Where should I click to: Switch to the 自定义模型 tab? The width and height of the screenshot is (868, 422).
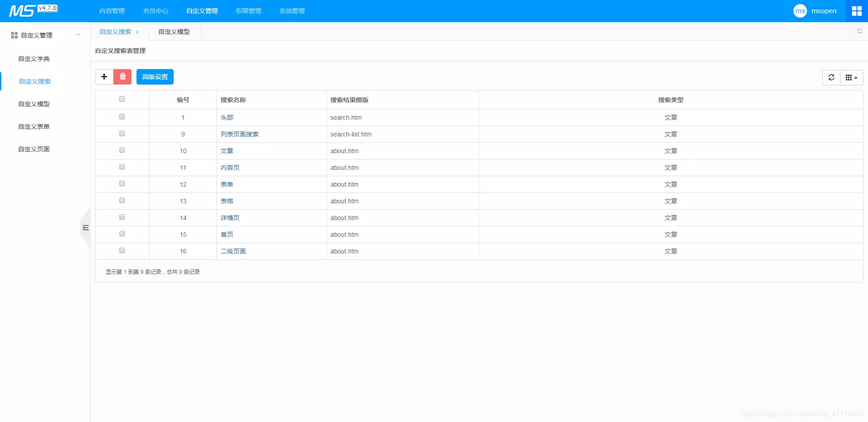click(174, 32)
